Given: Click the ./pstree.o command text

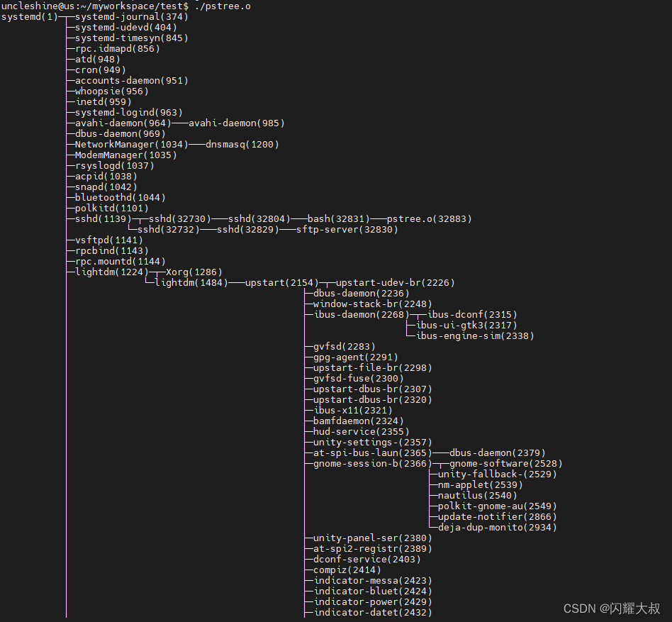Looking at the screenshot, I should (223, 6).
